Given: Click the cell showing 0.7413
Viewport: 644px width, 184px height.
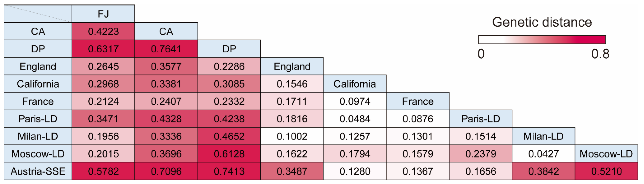Looking at the screenshot, I should click(229, 171).
